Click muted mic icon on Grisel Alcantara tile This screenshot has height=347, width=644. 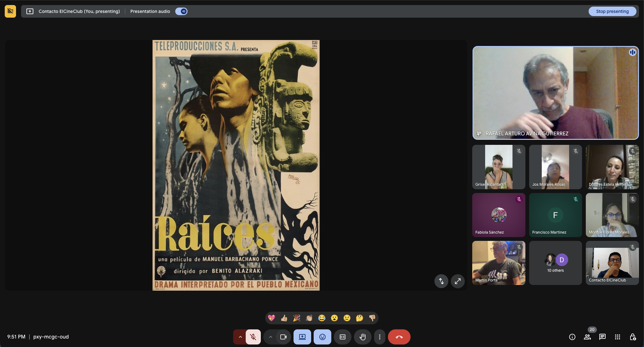pos(519,151)
